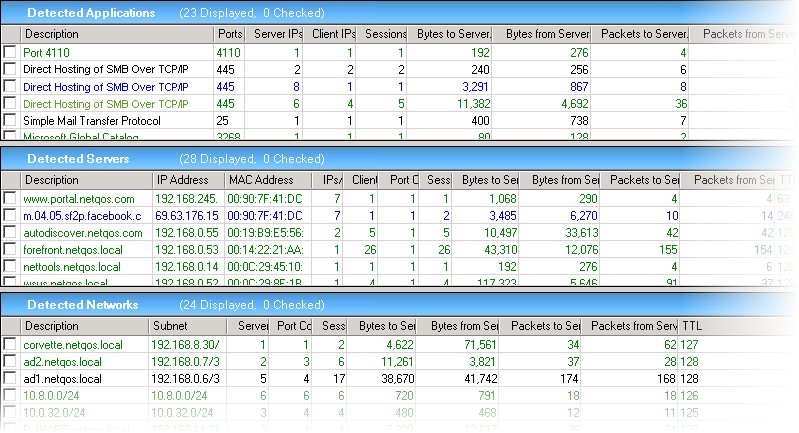Screen dimensions: 799x433
Task: Check the m.04.05.sf2p.facebook.c server box
Action: [x=10, y=215]
